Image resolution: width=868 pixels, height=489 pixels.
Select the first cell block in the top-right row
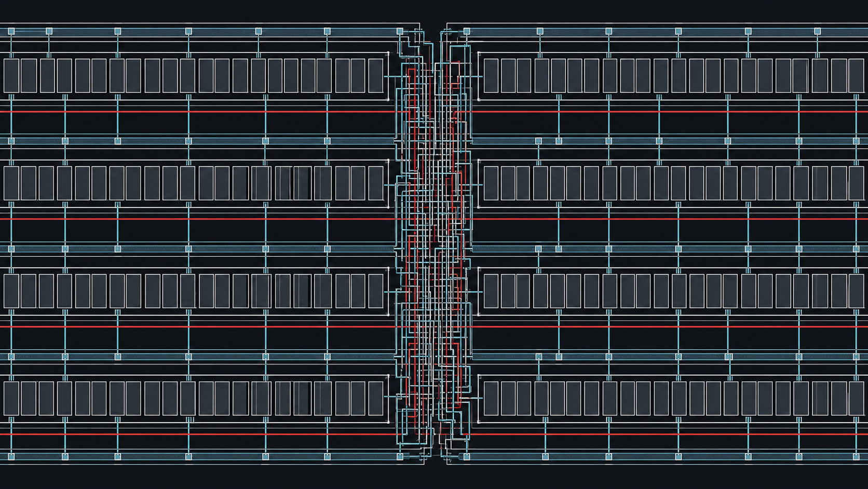pyautogui.click(x=491, y=76)
